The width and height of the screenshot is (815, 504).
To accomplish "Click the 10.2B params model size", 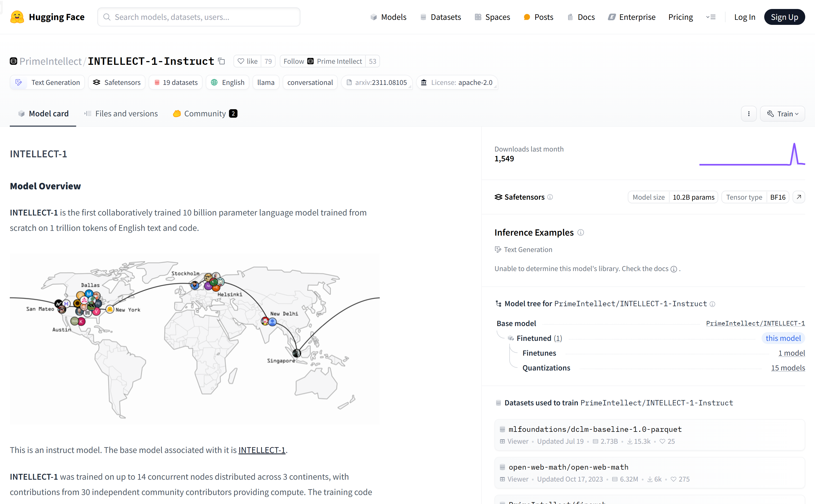I will (693, 197).
